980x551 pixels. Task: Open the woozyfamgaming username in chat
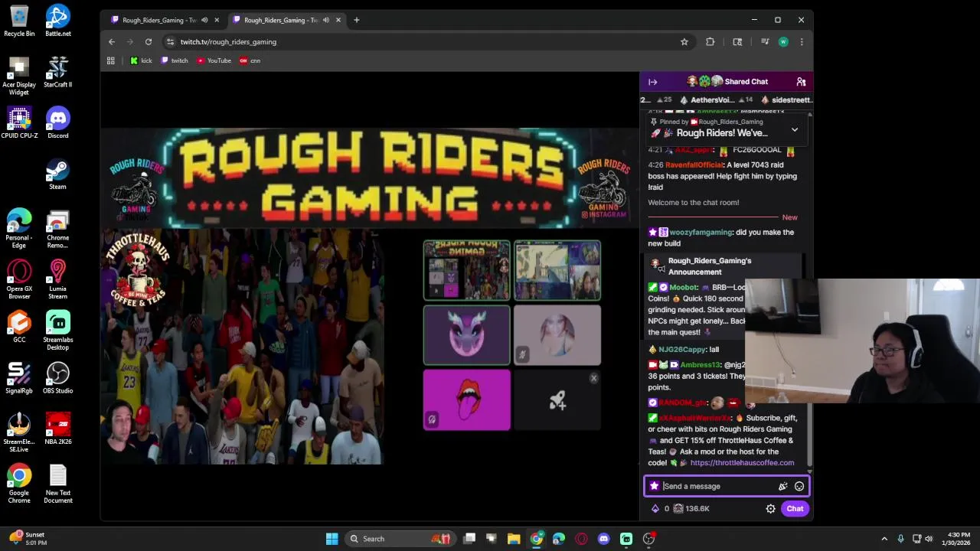[x=701, y=233]
